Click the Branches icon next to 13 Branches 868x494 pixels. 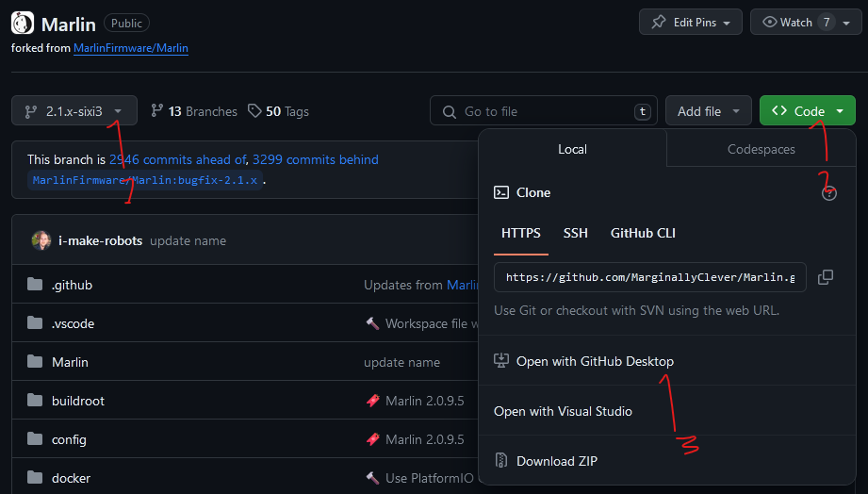(x=157, y=111)
